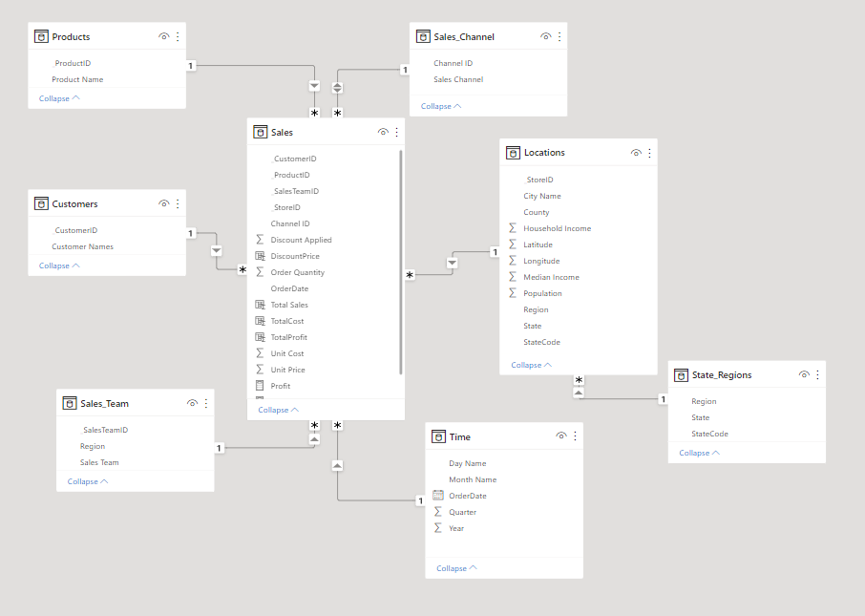Select the Order Quantity field in Sales
This screenshot has height=616, width=865.
pyautogui.click(x=297, y=272)
